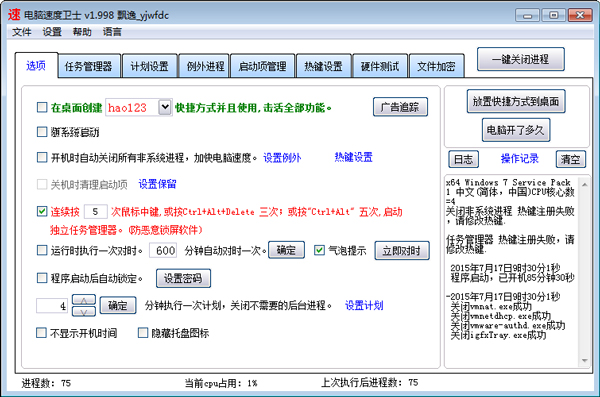600x397 pixels.
Task: Open the 设置计划 link
Action: point(364,306)
